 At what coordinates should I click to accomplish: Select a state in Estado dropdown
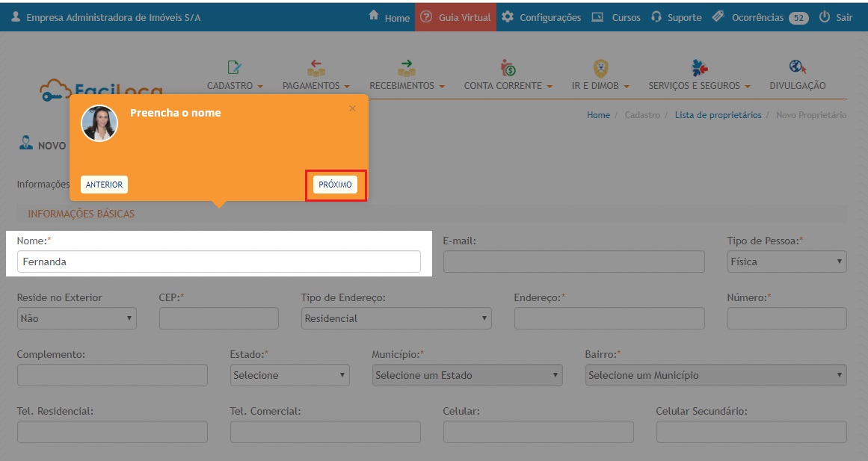289,375
